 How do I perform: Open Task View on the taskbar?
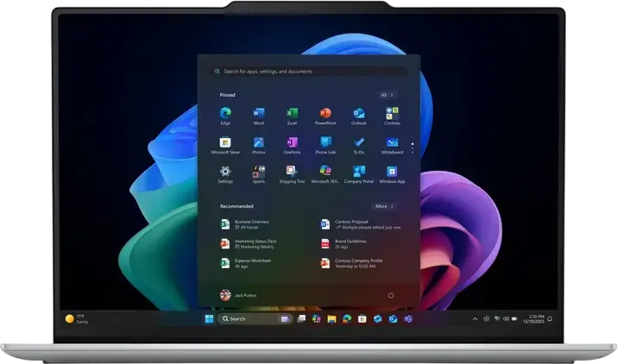pos(301,318)
